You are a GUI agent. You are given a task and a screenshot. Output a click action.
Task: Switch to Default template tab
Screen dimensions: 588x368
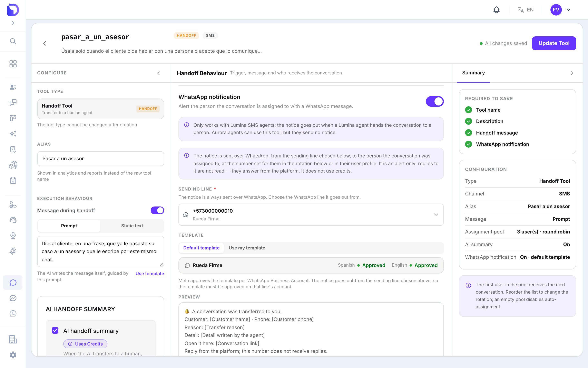coord(201,248)
